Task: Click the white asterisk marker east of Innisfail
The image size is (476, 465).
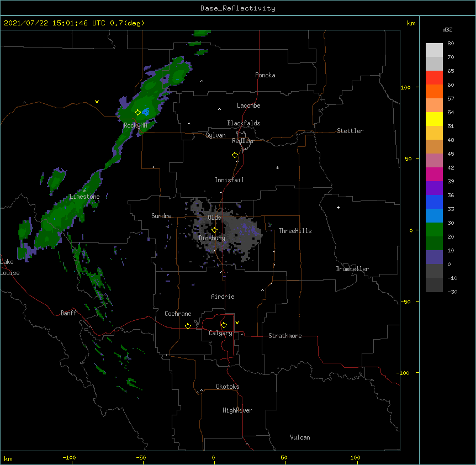Action: pos(277,167)
